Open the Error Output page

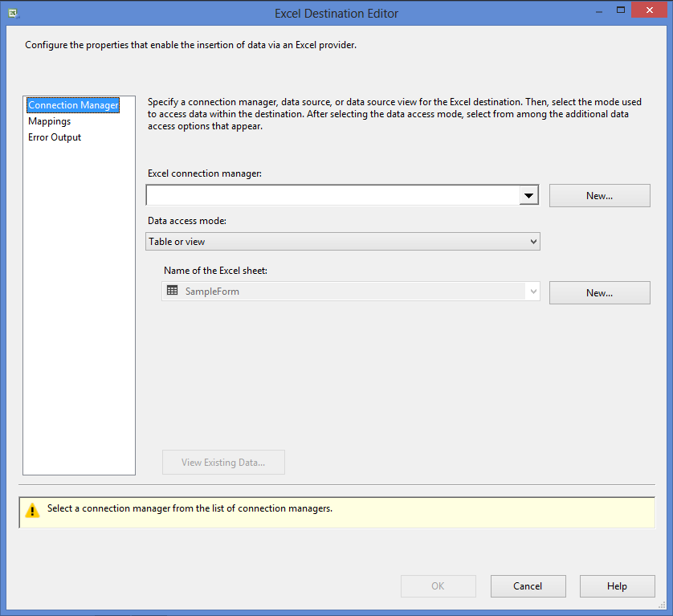pyautogui.click(x=55, y=137)
